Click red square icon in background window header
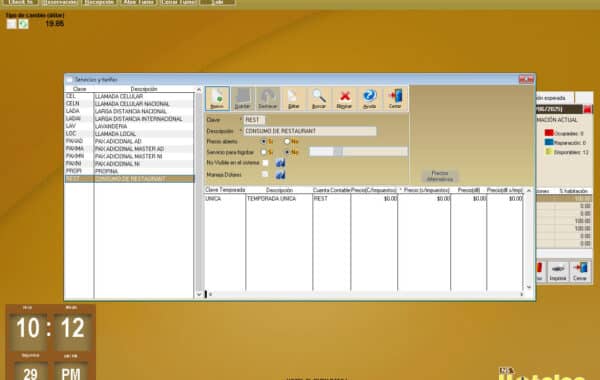The width and height of the screenshot is (600, 380). click(x=588, y=109)
